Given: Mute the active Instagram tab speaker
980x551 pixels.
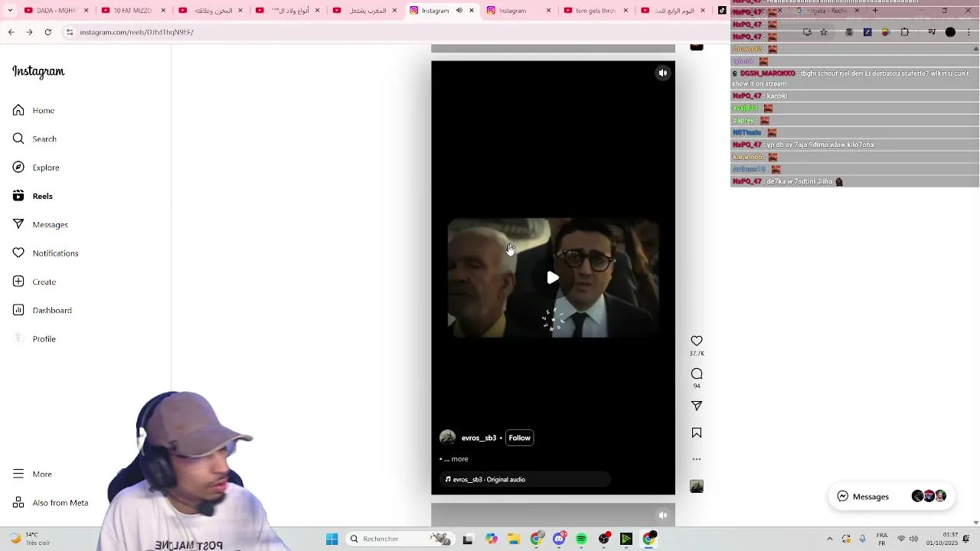Looking at the screenshot, I should tap(459, 11).
